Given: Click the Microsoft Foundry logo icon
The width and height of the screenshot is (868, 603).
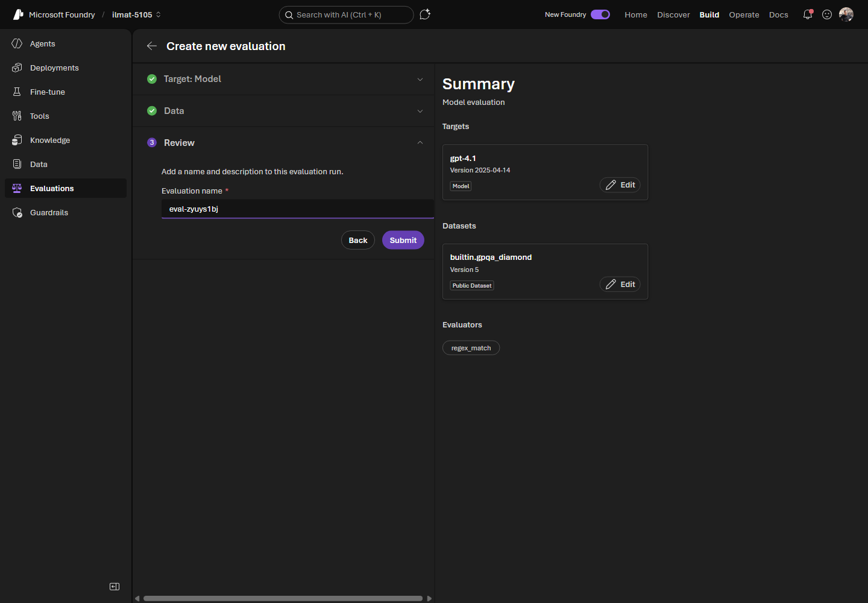Looking at the screenshot, I should pyautogui.click(x=18, y=14).
